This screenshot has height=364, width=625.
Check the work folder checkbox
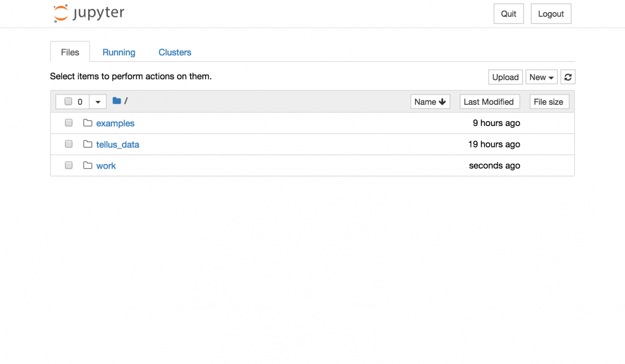point(69,165)
